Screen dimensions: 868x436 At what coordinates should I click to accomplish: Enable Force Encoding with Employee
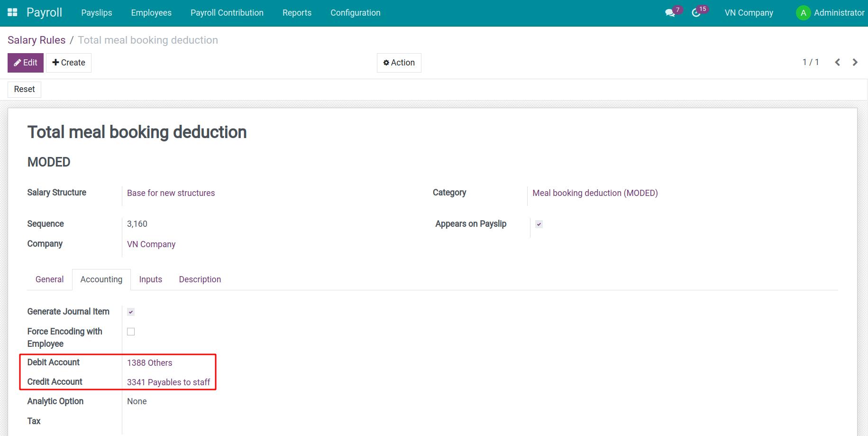tap(130, 331)
